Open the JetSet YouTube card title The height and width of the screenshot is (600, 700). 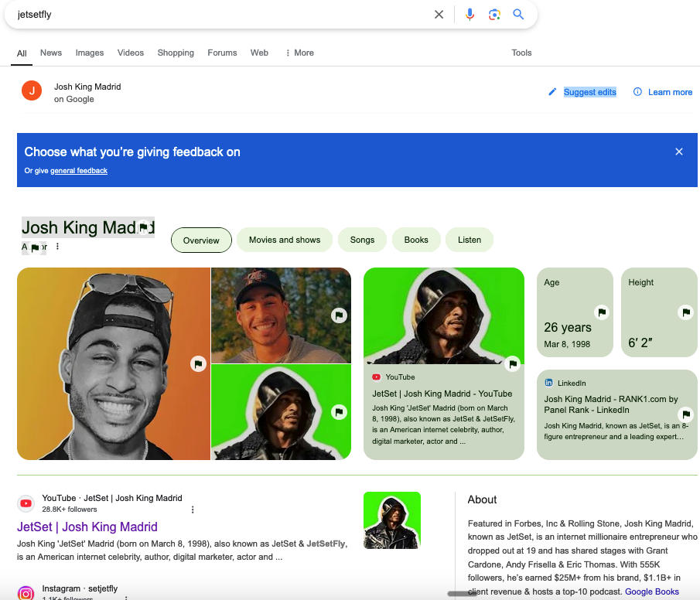[x=442, y=394]
